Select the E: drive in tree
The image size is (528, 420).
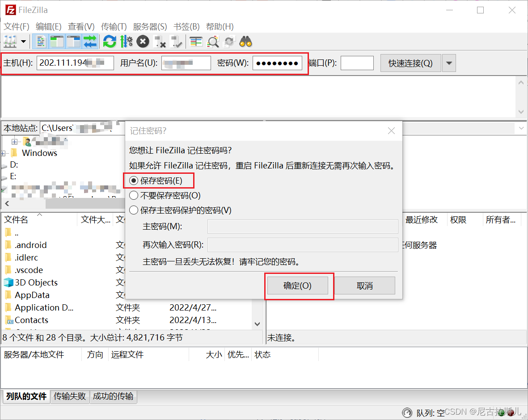click(x=13, y=176)
